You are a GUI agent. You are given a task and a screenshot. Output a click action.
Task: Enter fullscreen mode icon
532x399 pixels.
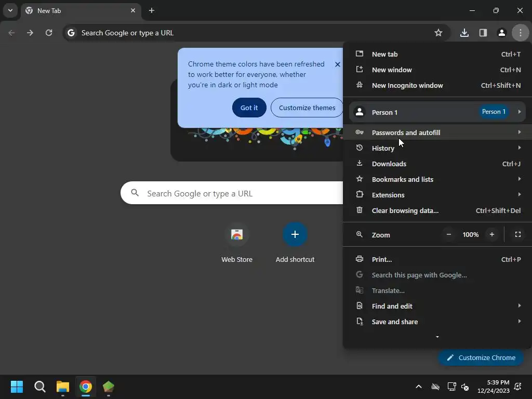pyautogui.click(x=518, y=234)
